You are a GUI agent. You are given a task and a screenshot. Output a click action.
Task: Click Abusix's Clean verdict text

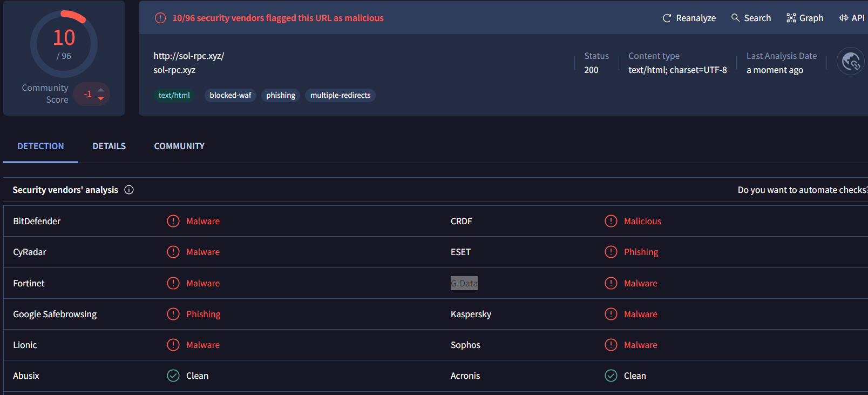tap(197, 376)
